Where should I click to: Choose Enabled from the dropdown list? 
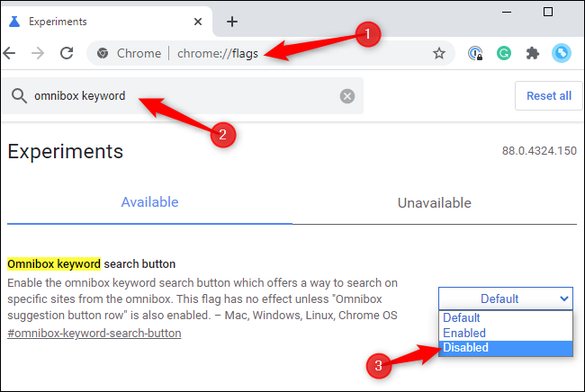506,333
